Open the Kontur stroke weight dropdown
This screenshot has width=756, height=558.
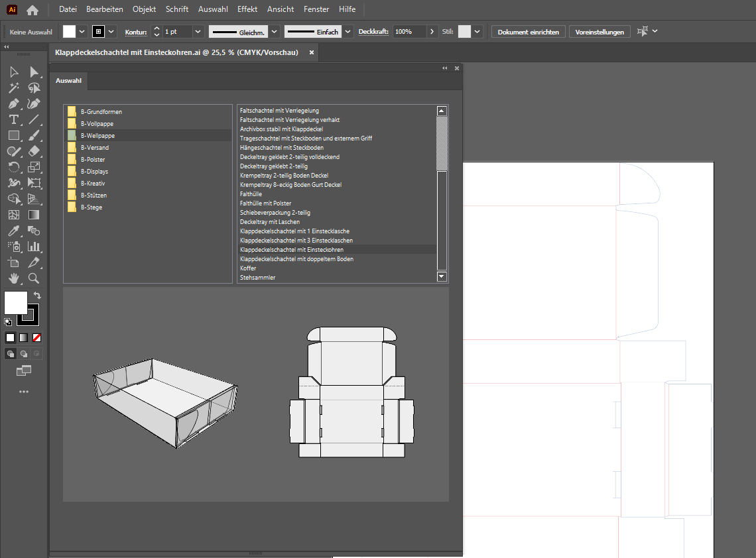click(x=198, y=32)
